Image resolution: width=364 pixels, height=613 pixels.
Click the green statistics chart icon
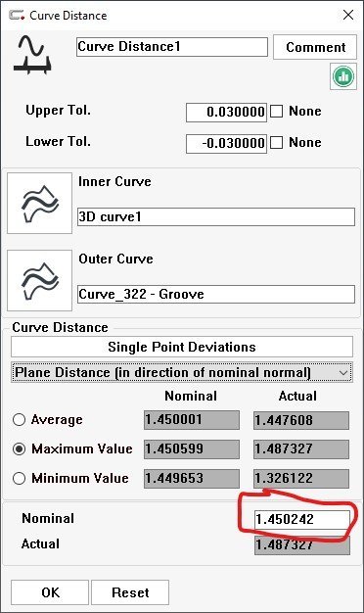pyautogui.click(x=343, y=76)
